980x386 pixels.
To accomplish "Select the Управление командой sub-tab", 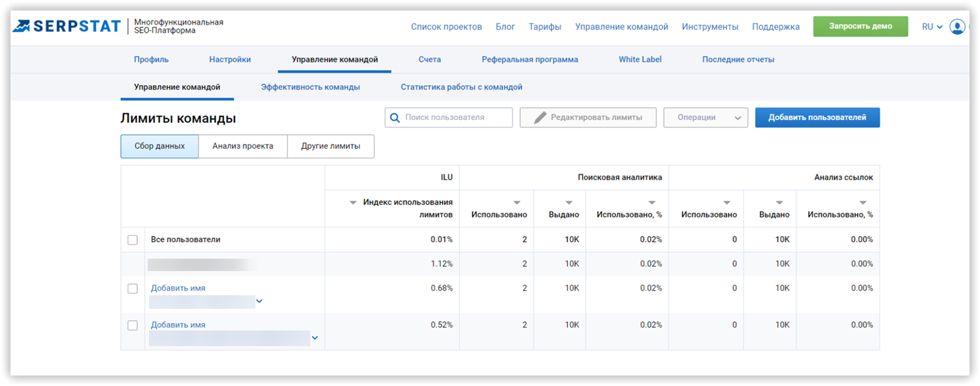I will [177, 87].
